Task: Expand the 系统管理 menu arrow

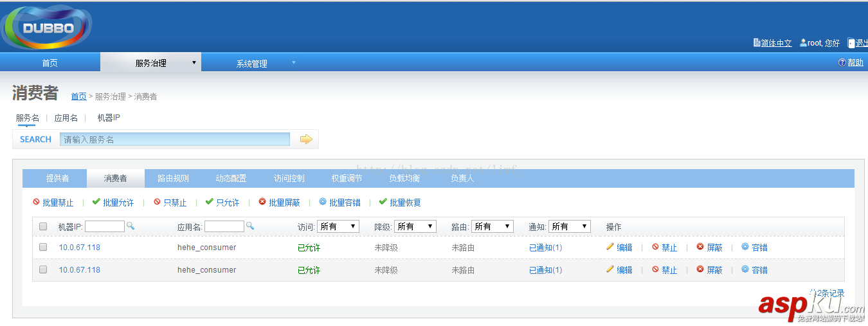Action: (x=294, y=62)
